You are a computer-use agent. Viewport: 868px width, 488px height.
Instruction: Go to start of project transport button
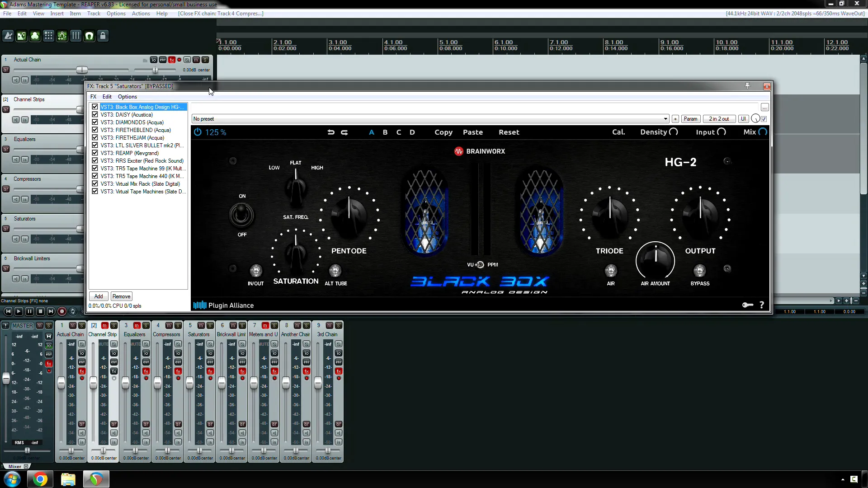[x=8, y=311]
